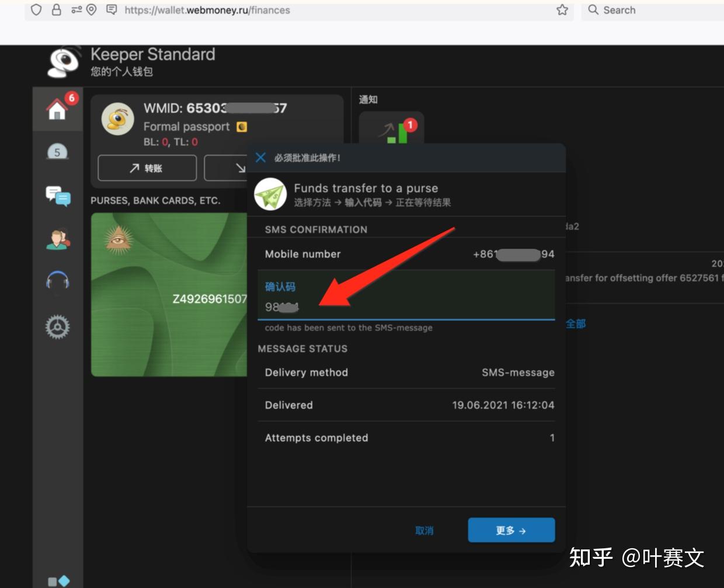Click the location permission pin icon
The height and width of the screenshot is (588, 724).
(x=92, y=10)
